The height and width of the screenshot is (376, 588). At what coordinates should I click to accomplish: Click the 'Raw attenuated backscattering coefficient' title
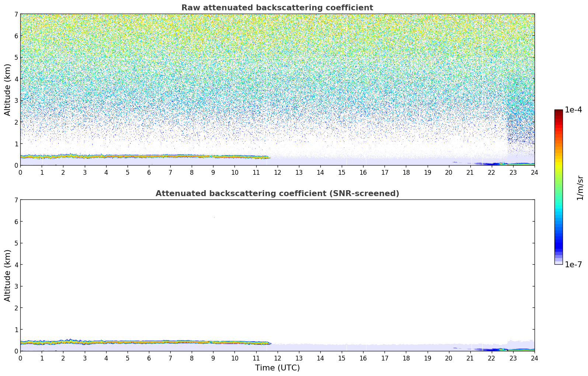(x=277, y=8)
